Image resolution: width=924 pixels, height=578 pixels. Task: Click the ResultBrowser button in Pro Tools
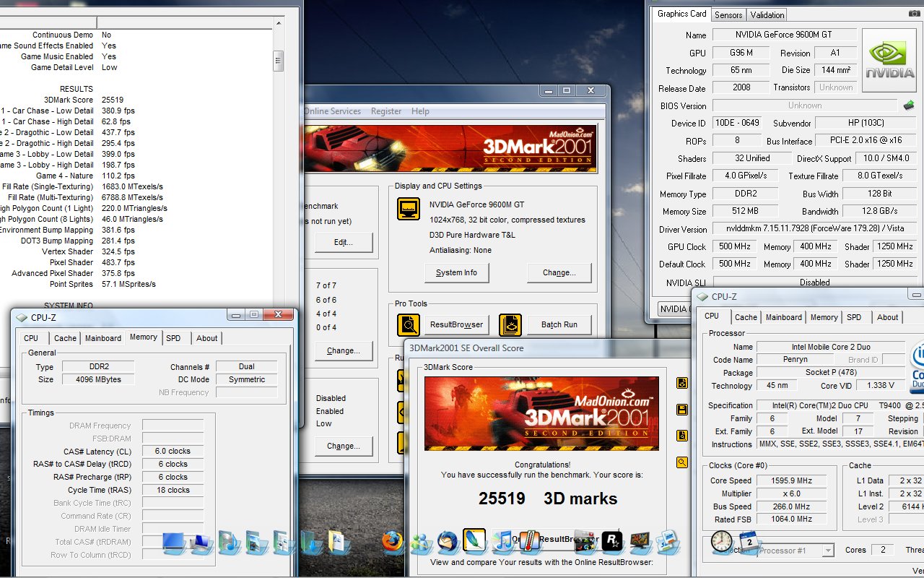click(x=456, y=324)
